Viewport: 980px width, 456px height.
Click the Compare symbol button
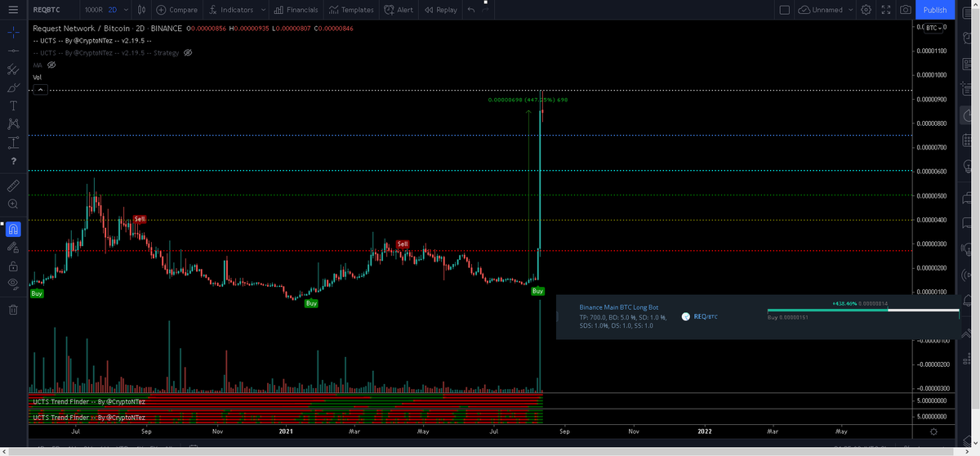pyautogui.click(x=176, y=10)
